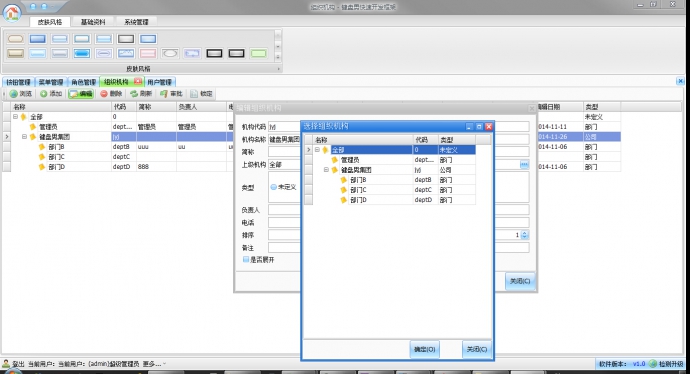Screen dimensions: 690x374
Task: Click the 审批 toolbar button
Action: pos(171,94)
